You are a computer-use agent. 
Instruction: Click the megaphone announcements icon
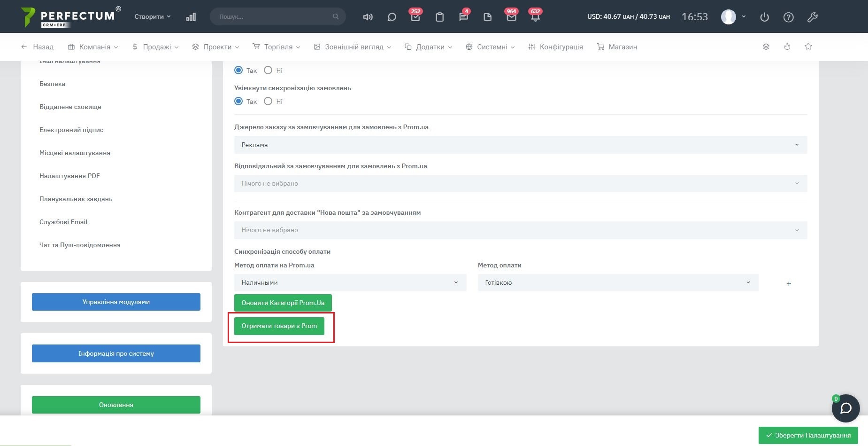point(368,17)
